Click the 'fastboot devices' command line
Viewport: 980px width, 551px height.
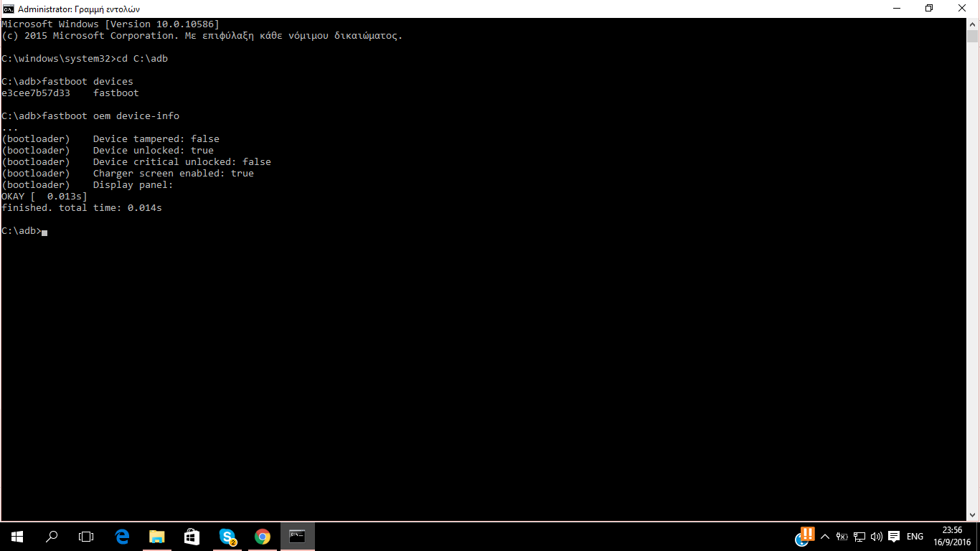point(67,82)
